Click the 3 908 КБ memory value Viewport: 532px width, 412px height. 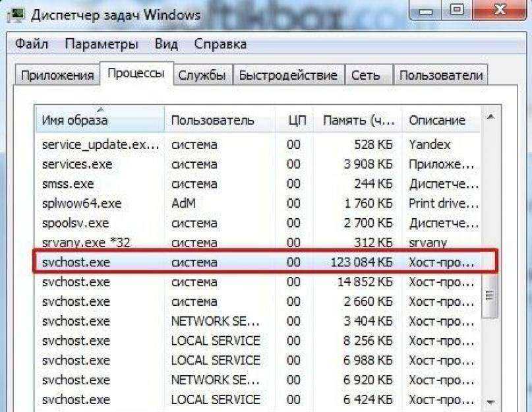click(368, 164)
